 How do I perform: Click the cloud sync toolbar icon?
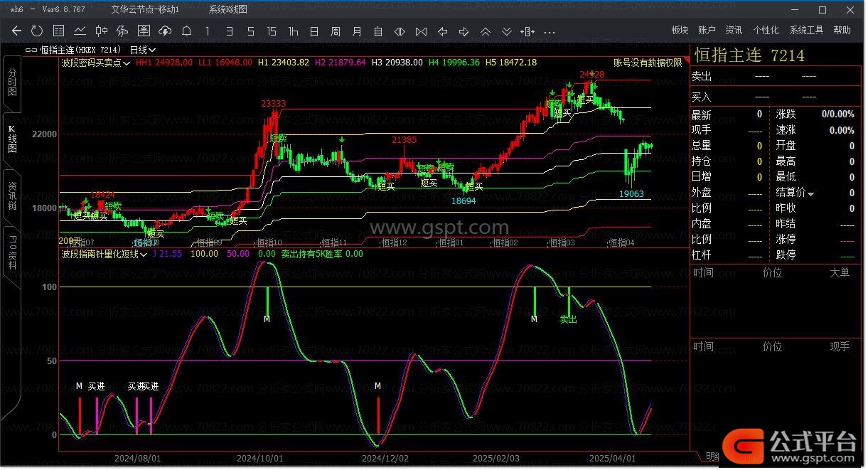(165, 31)
